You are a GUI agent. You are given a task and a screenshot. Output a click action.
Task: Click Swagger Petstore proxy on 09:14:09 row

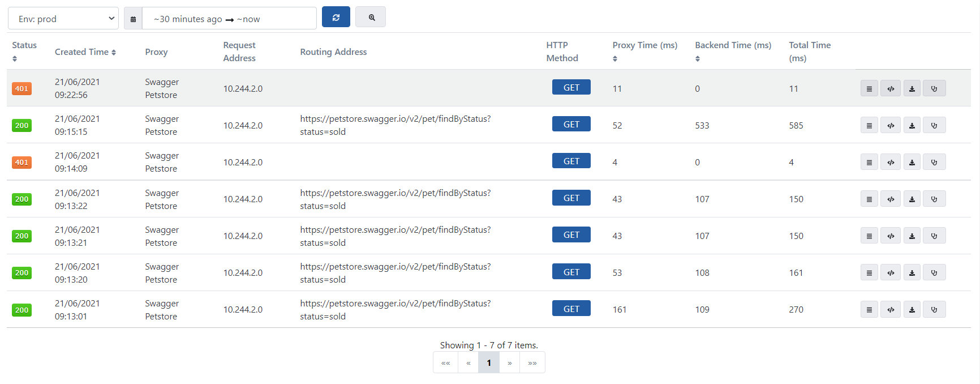click(x=162, y=162)
